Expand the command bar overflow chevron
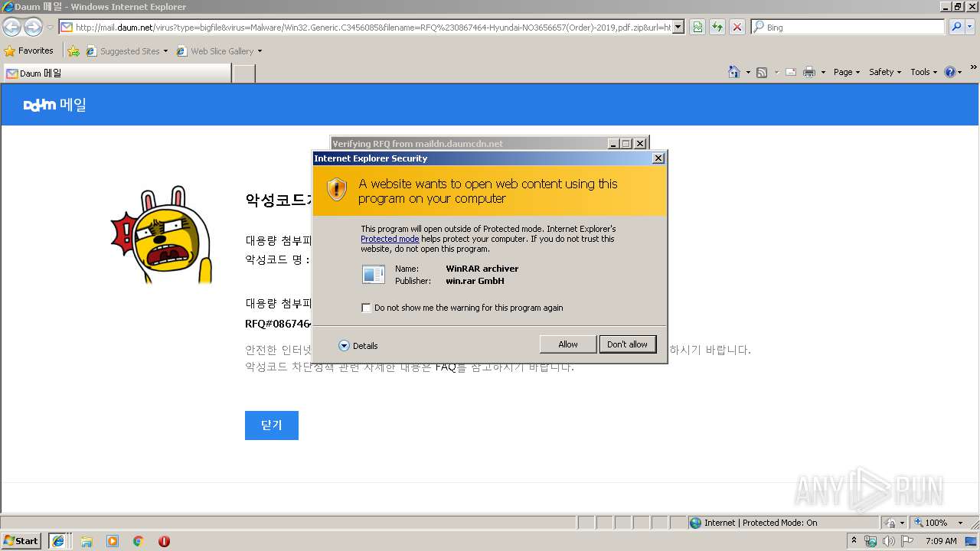Viewport: 980px width, 551px height. 974,68
